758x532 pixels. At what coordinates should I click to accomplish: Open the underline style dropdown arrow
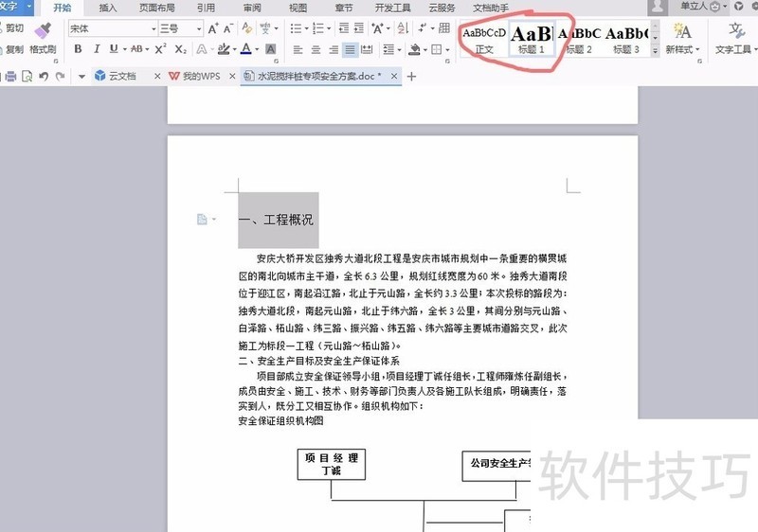pos(125,49)
